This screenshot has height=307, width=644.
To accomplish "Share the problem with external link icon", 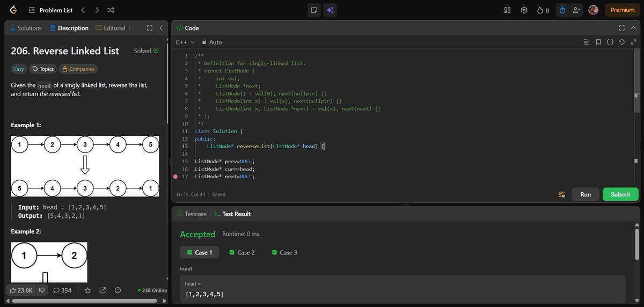I will (x=103, y=290).
